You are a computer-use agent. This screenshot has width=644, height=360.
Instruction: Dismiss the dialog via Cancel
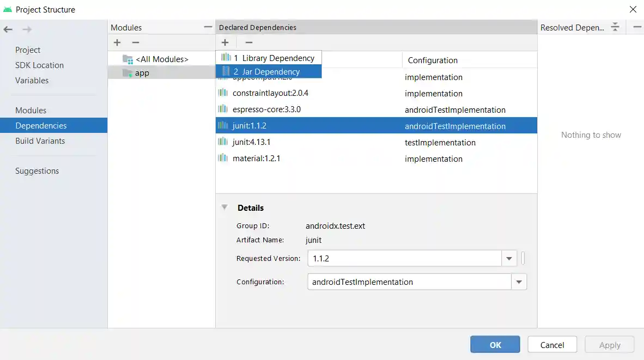[552, 344]
